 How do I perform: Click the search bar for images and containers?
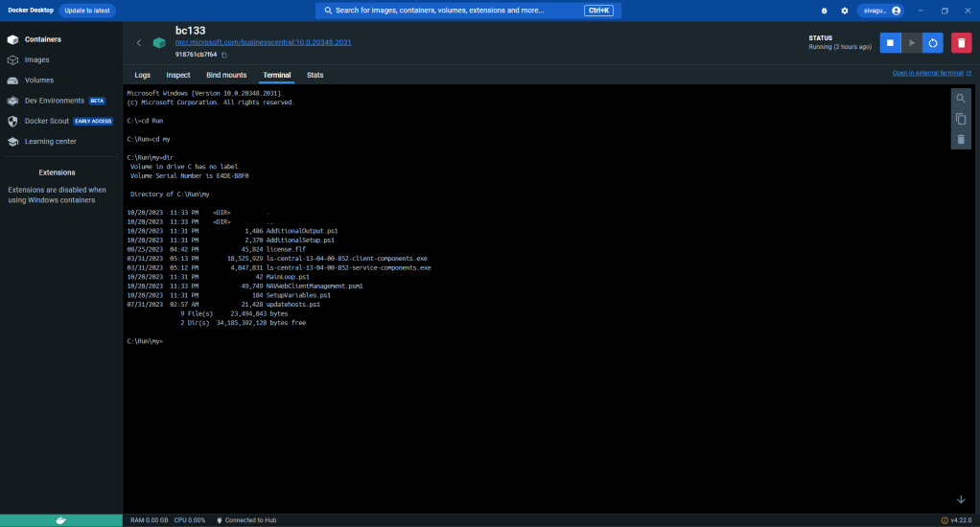(451, 11)
